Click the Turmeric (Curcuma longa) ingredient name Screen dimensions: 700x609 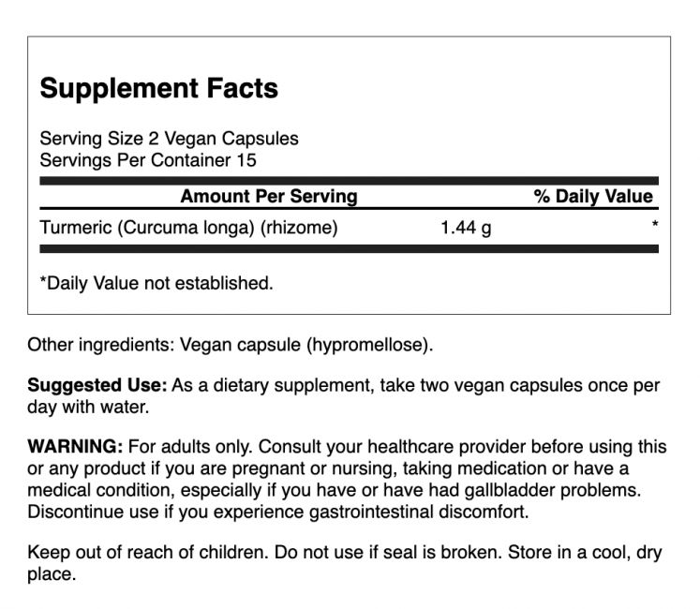coord(187,227)
